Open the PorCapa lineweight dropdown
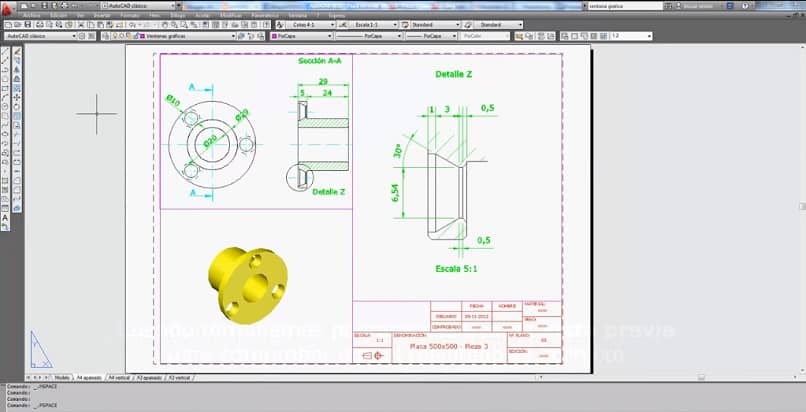 431,36
